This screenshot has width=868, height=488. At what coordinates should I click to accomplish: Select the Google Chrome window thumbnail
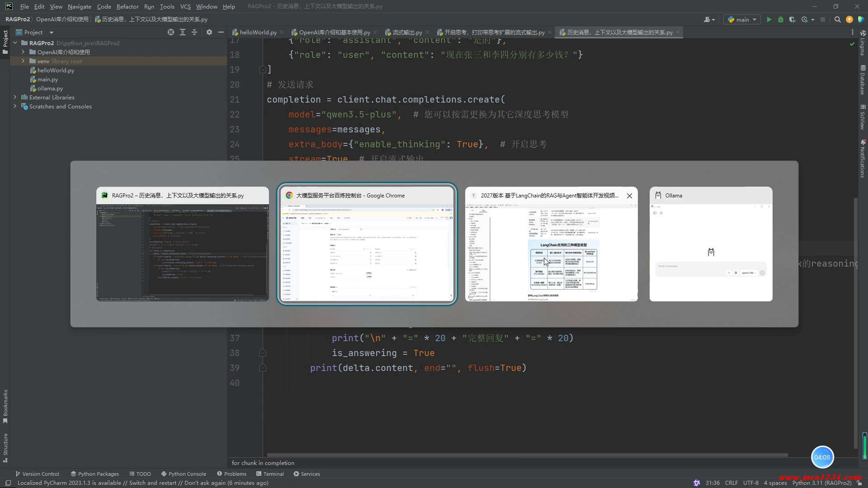pos(367,253)
